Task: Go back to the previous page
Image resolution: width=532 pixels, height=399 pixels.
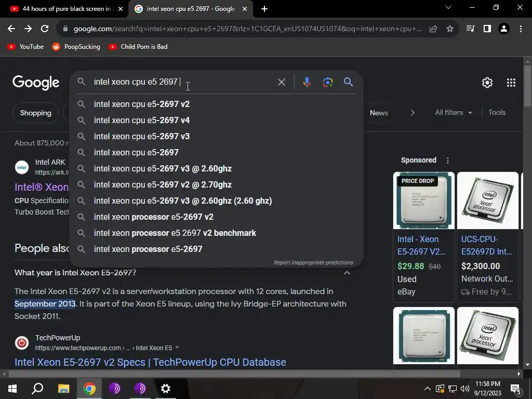Action: point(11,29)
